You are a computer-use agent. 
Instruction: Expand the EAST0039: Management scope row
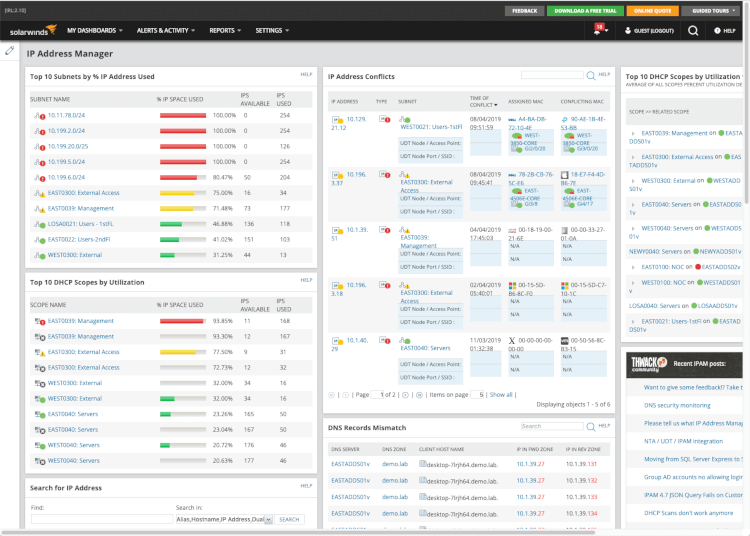coord(631,133)
